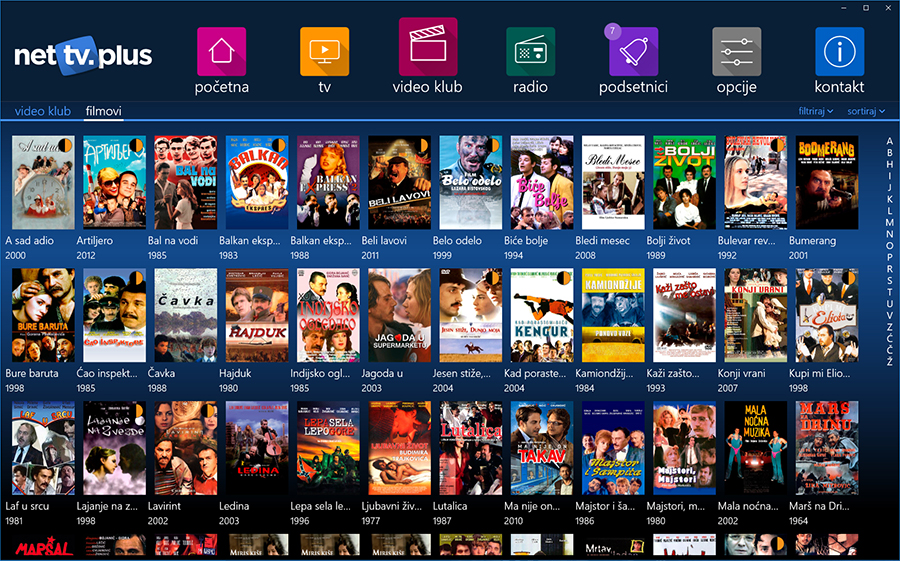This screenshot has width=900, height=561.
Task: Expand the sortiraj dropdown
Action: coord(865,112)
